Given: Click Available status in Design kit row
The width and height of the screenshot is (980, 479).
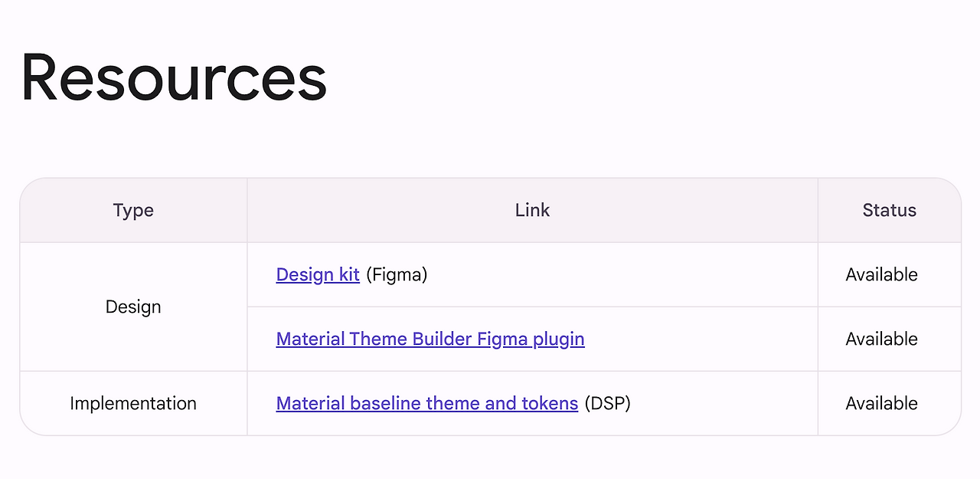Looking at the screenshot, I should [x=881, y=274].
